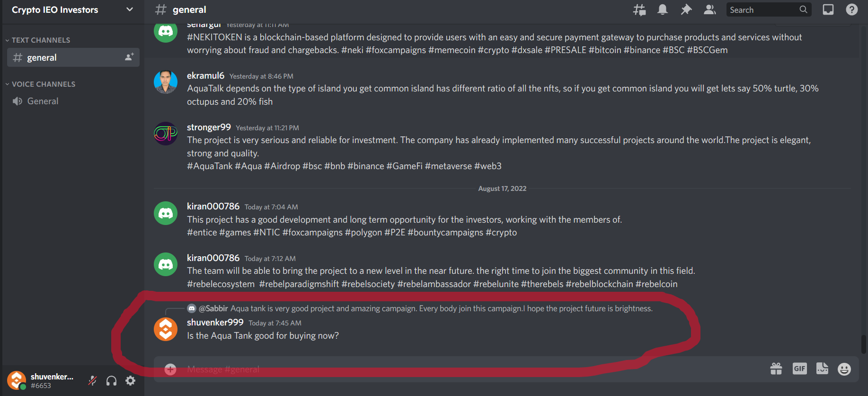
Task: Open the help question mark icon
Action: pyautogui.click(x=852, y=9)
